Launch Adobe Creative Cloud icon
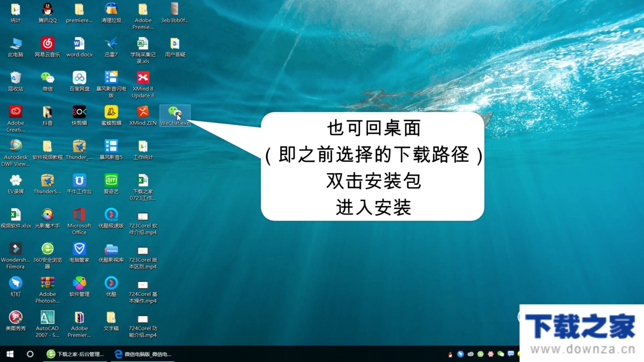The width and height of the screenshot is (644, 362). click(16, 118)
